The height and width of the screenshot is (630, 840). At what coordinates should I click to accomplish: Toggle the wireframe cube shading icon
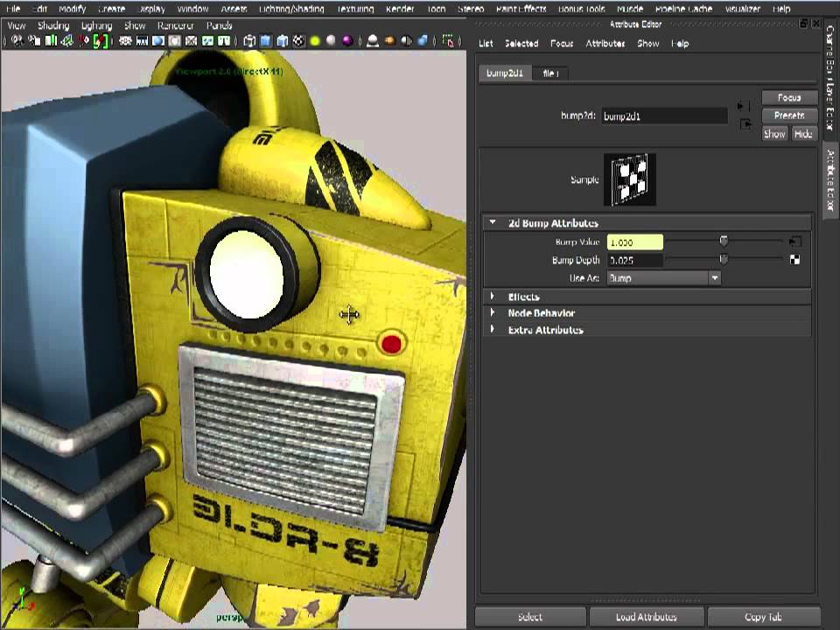click(x=249, y=41)
